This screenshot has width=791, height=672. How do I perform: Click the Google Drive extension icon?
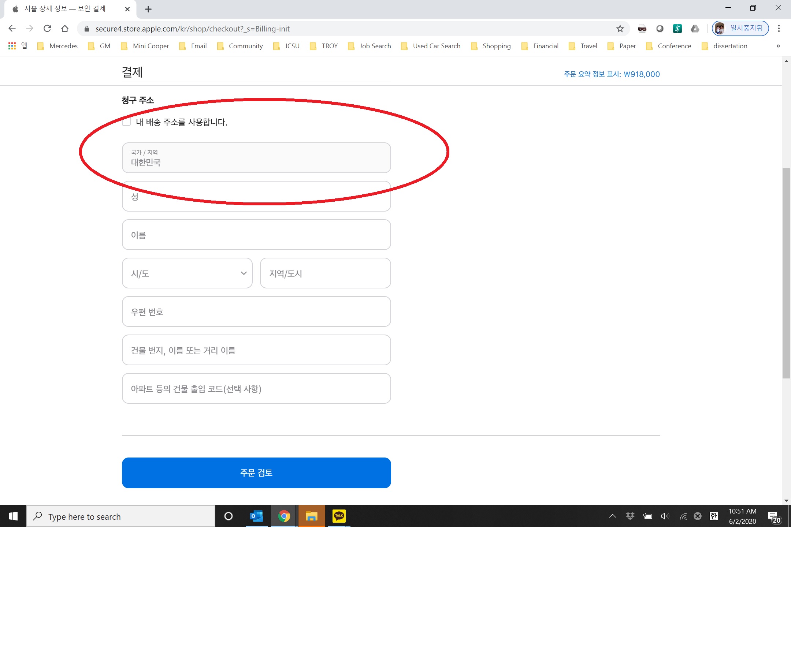695,29
